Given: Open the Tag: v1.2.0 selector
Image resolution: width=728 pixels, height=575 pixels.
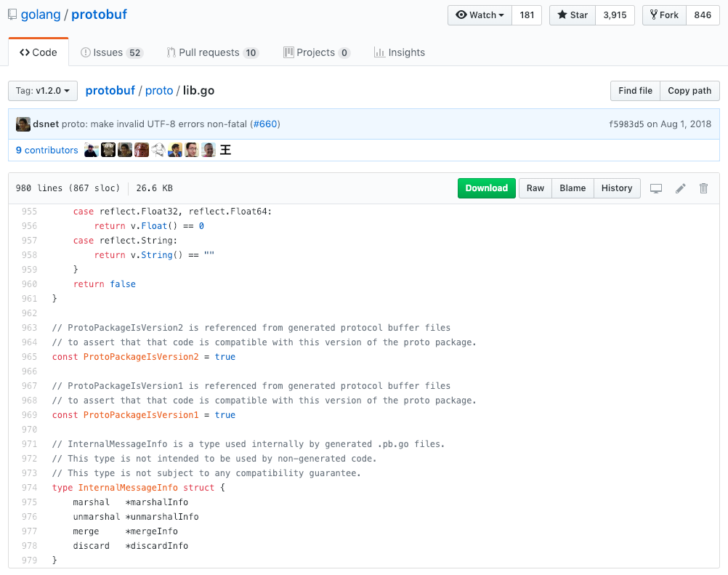Looking at the screenshot, I should [43, 91].
